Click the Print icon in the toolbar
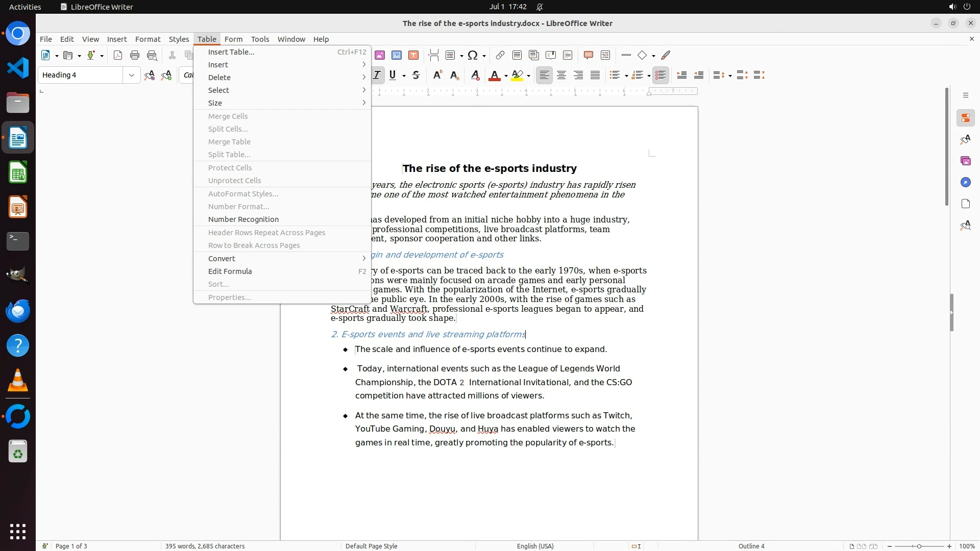 (x=135, y=55)
